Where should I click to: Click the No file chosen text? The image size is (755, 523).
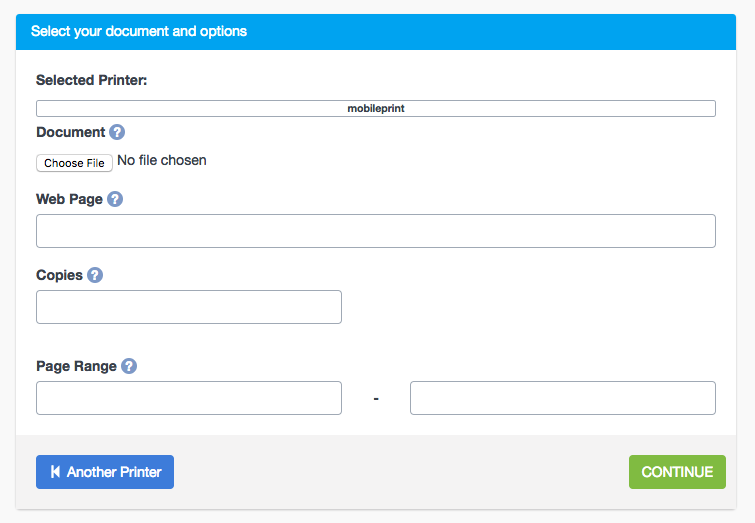[162, 160]
